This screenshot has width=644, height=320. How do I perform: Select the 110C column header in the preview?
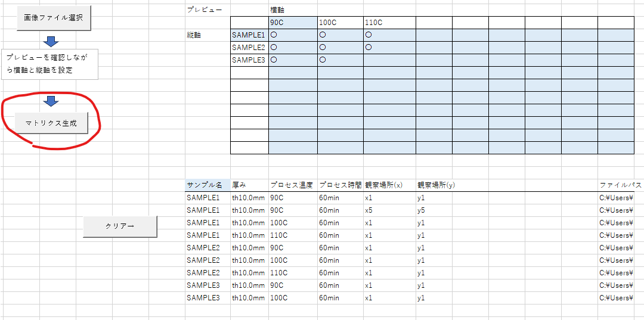(x=389, y=23)
